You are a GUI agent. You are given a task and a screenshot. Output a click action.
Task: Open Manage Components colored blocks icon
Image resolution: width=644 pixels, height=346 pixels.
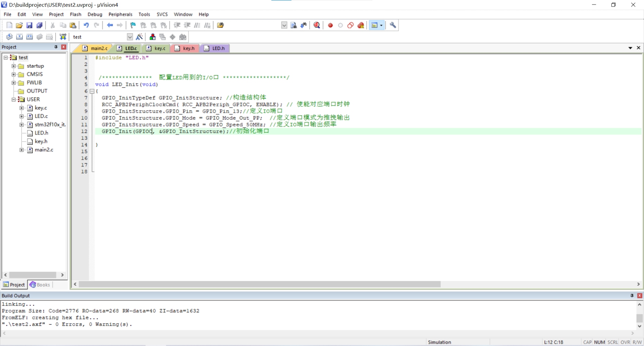[x=152, y=37]
